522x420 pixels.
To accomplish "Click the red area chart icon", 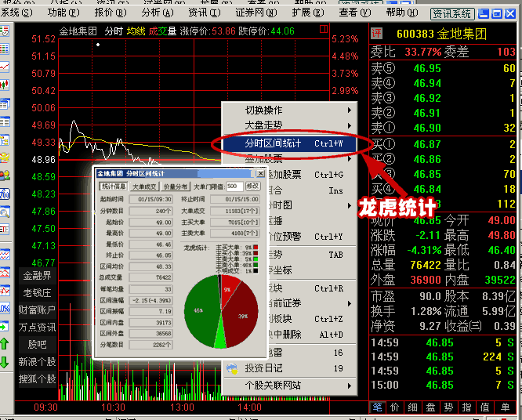I will point(5,273).
